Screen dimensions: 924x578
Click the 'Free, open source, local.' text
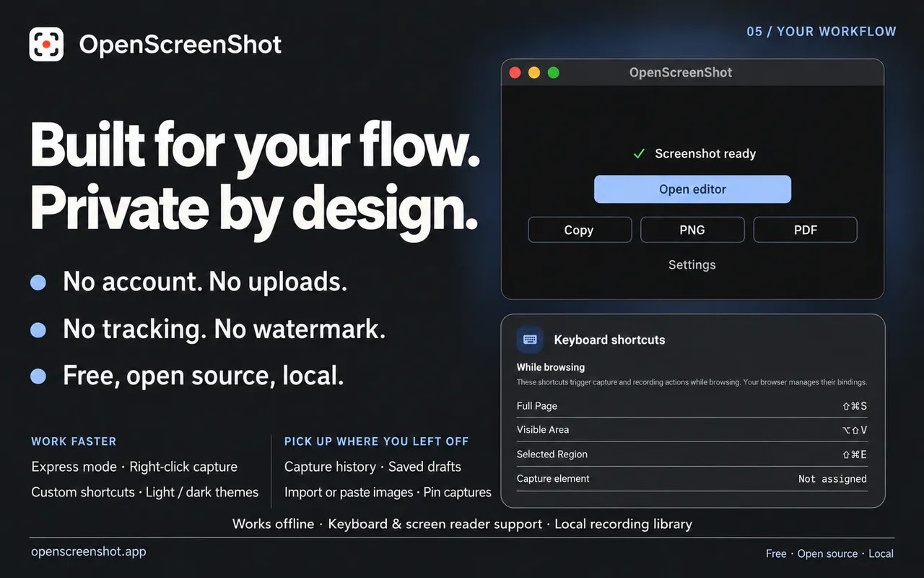(204, 376)
